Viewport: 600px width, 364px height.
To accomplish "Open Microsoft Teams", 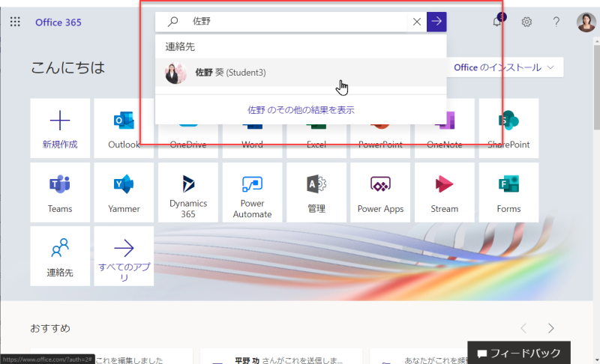I will coord(60,192).
